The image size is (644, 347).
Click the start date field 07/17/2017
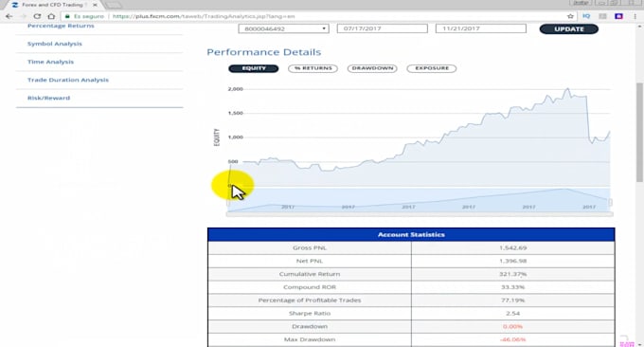click(x=382, y=28)
